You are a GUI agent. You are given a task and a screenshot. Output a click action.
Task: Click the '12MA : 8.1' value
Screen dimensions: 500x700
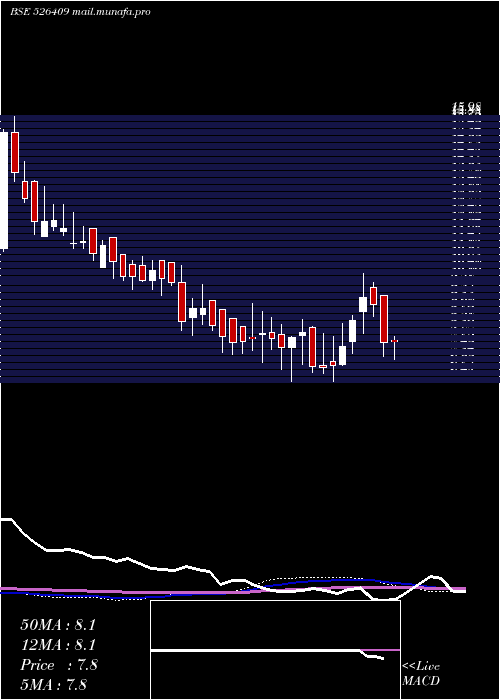[x=58, y=645]
